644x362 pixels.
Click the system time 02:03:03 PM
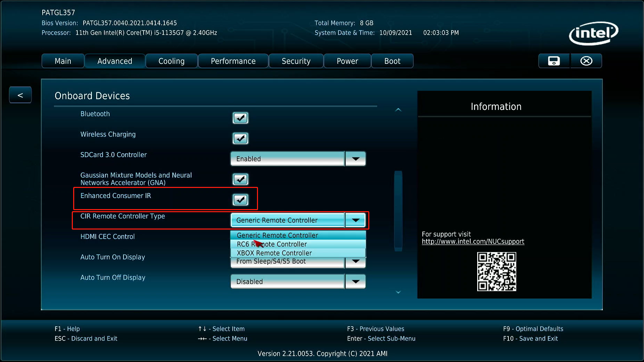click(x=441, y=33)
